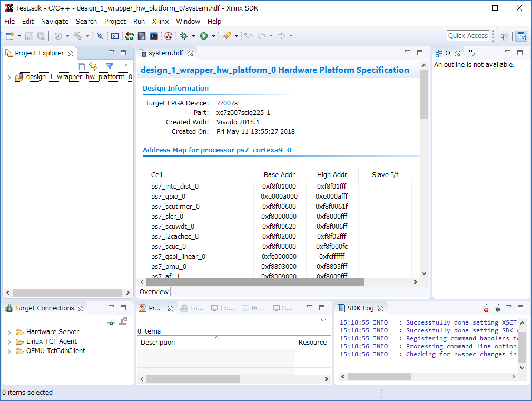Click the Forward navigation arrow

click(x=281, y=36)
